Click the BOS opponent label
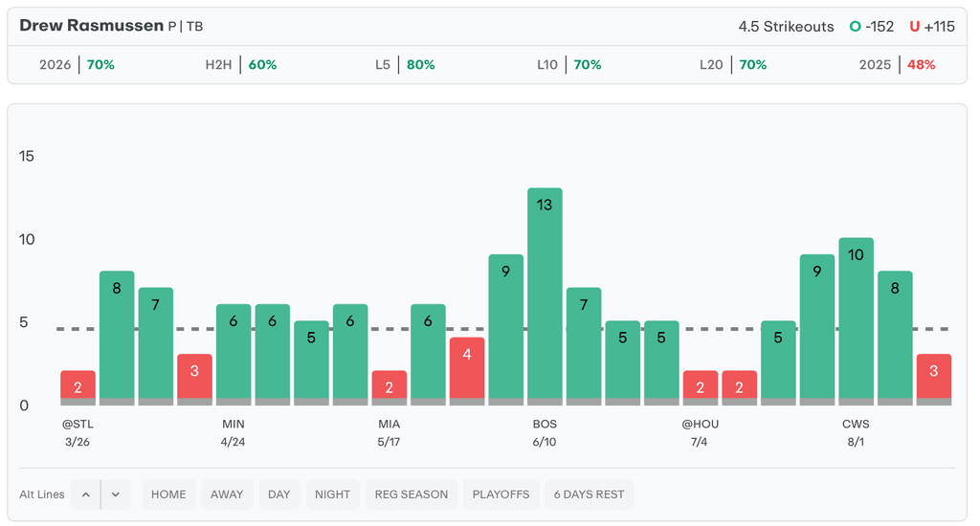Viewport: 980px width, 526px height. pyautogui.click(x=545, y=424)
